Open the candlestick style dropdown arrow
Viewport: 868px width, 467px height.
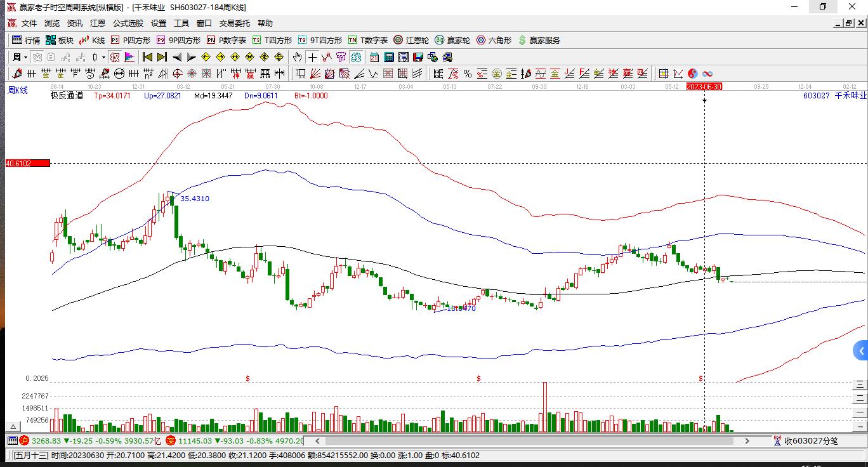pos(103,57)
